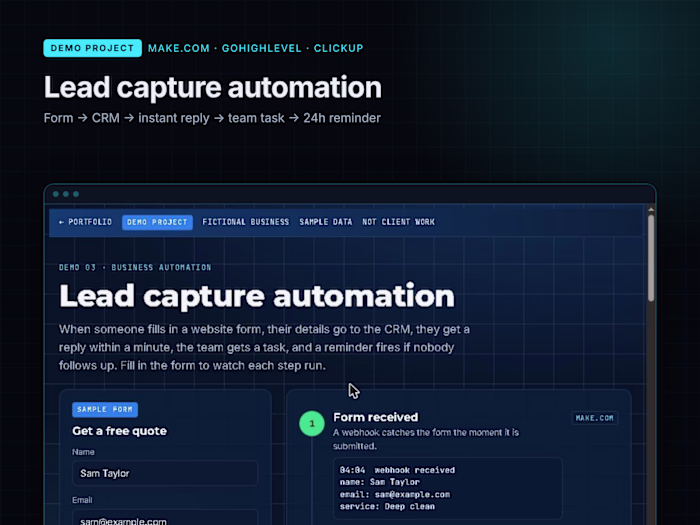The image size is (700, 525).
Task: Click the mockup's vertical scrollbar thumb
Action: point(651,258)
